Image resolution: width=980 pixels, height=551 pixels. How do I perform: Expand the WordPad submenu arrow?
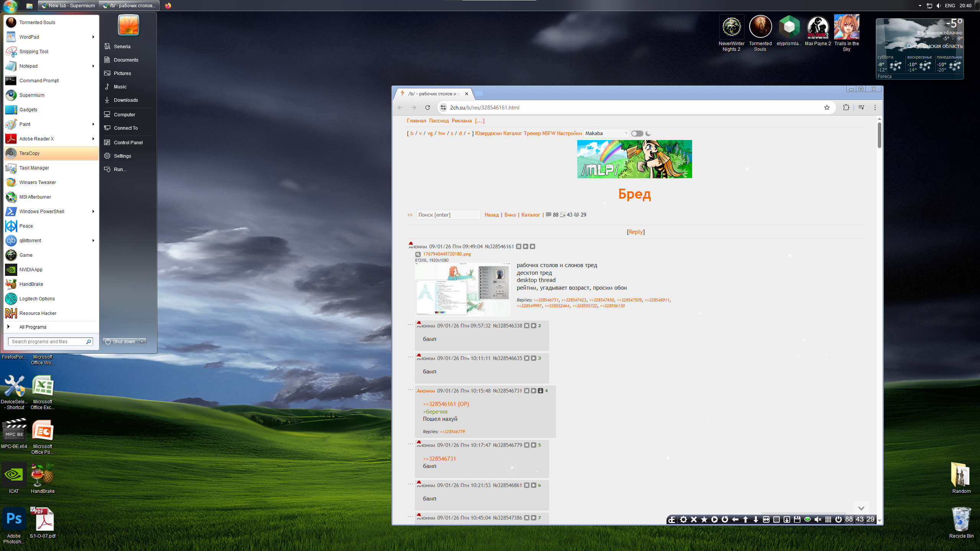93,37
